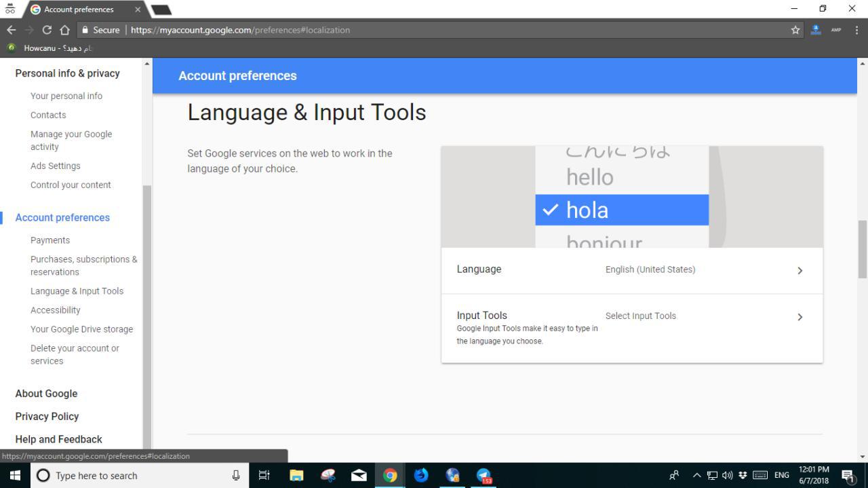Click the Cortana microphone icon
Image resolution: width=868 pixels, height=488 pixels.
(235, 475)
